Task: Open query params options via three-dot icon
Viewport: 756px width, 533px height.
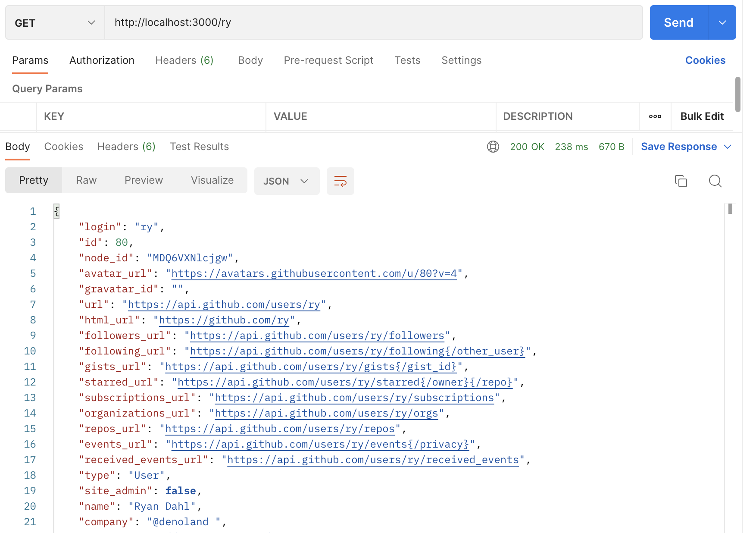Action: pyautogui.click(x=655, y=116)
